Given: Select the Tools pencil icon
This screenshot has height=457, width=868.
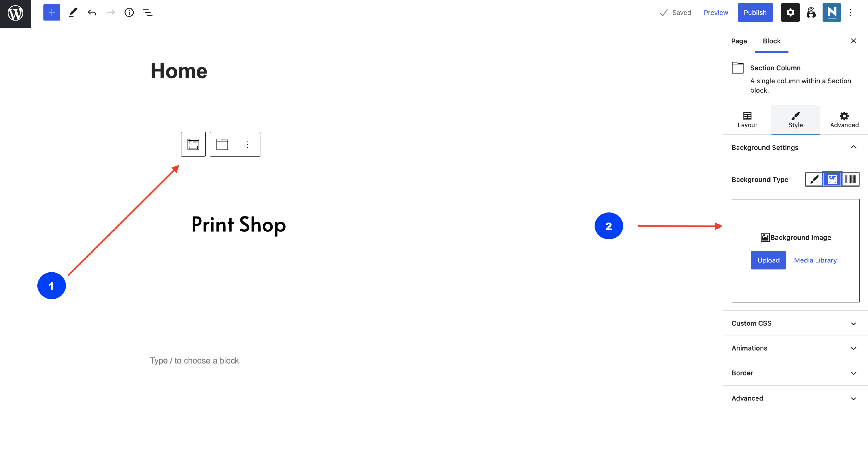Looking at the screenshot, I should click(73, 12).
